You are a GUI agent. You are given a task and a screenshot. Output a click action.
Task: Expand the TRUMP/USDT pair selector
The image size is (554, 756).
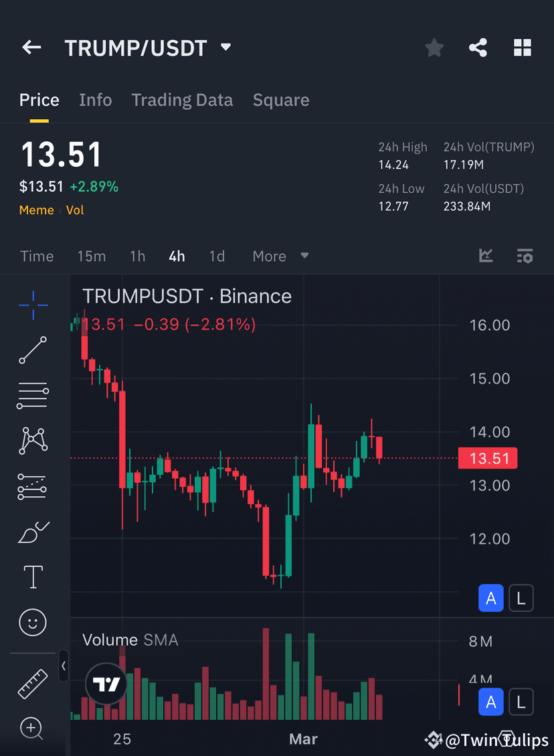(225, 48)
